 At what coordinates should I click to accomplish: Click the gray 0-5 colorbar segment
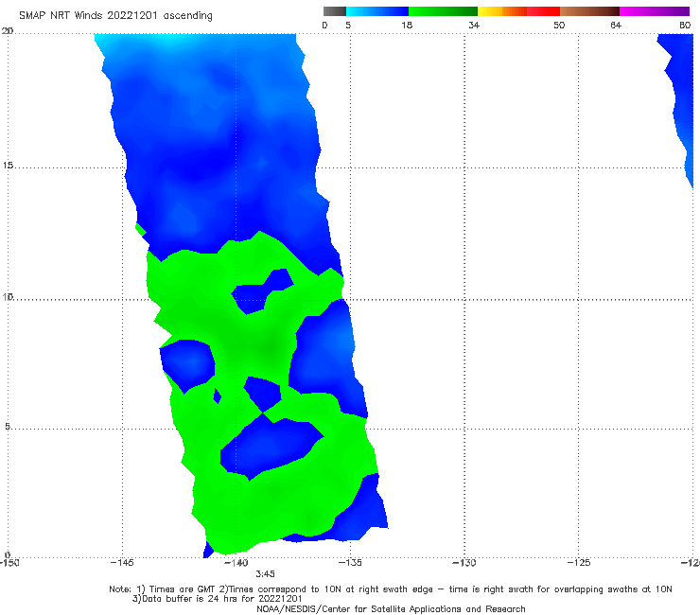(x=335, y=11)
